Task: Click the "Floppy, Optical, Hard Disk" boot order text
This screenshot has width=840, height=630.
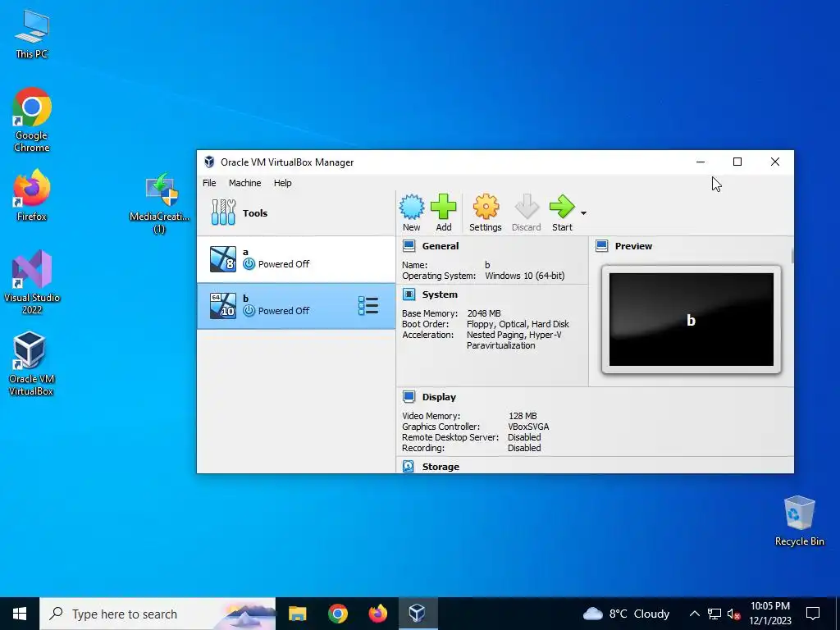Action: [518, 324]
